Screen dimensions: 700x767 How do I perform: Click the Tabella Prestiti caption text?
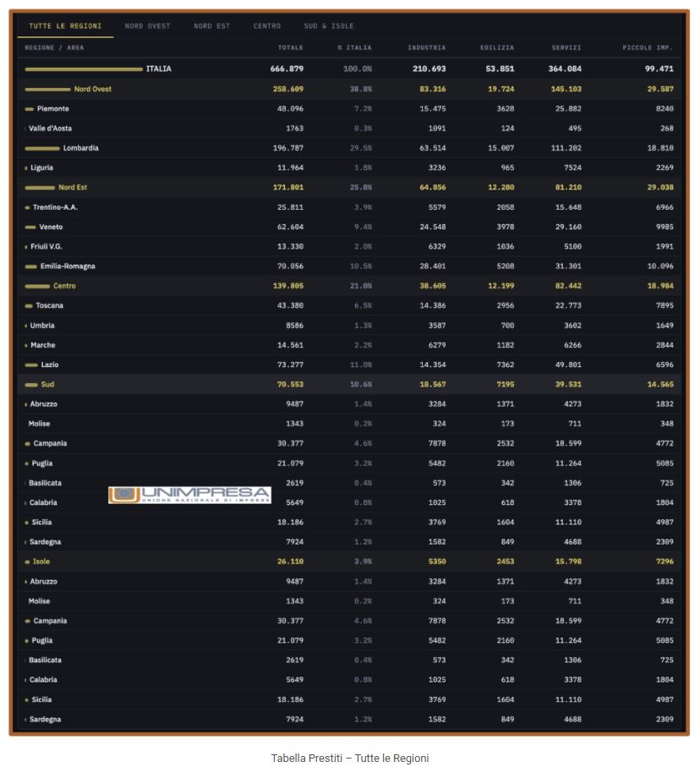[x=349, y=758]
